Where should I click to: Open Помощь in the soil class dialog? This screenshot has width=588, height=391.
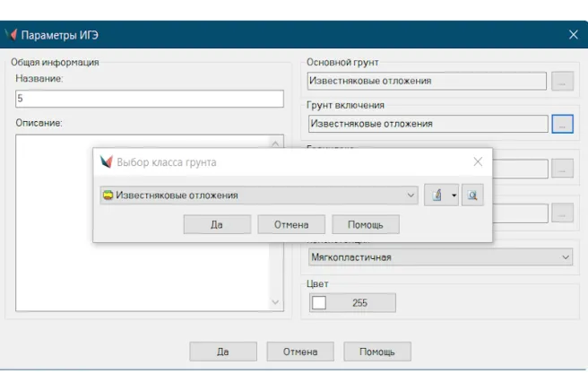tap(365, 224)
